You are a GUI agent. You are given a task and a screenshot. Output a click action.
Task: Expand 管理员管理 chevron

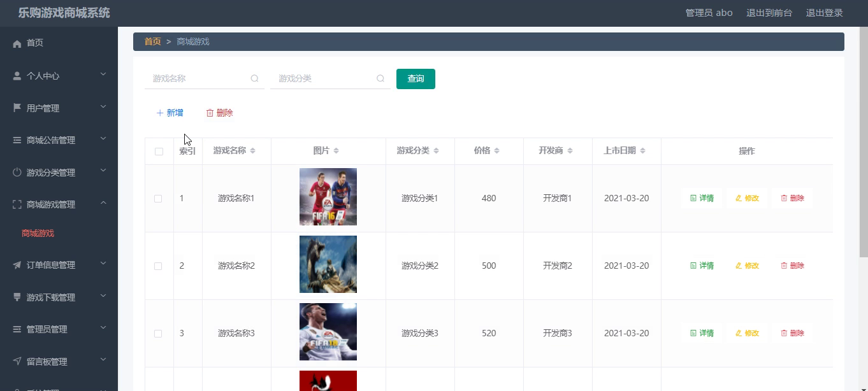coord(103,328)
